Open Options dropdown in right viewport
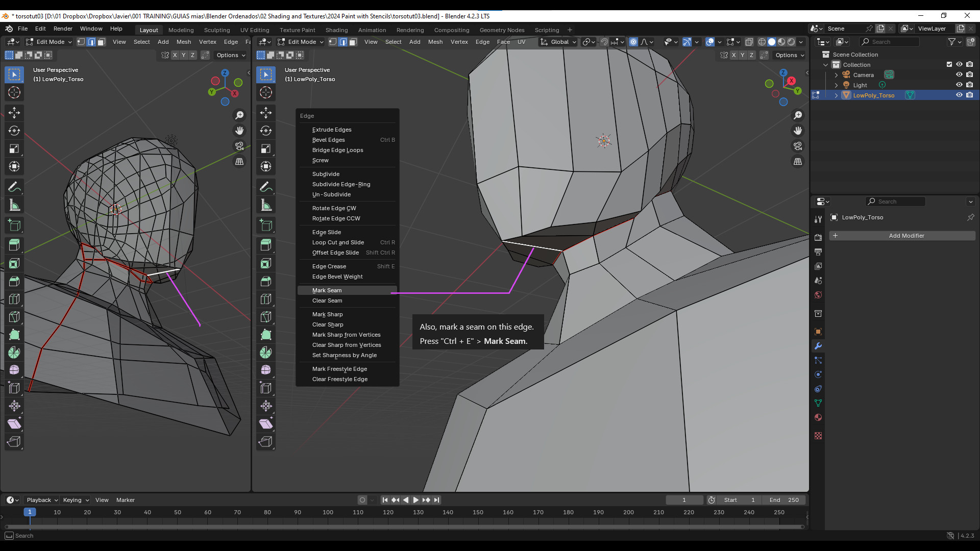The height and width of the screenshot is (551, 980). tap(790, 55)
